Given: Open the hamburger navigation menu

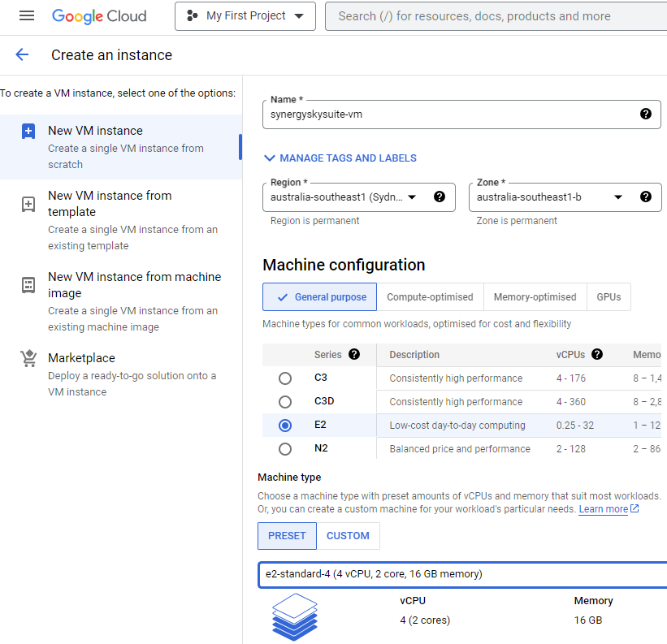Looking at the screenshot, I should pyautogui.click(x=27, y=16).
